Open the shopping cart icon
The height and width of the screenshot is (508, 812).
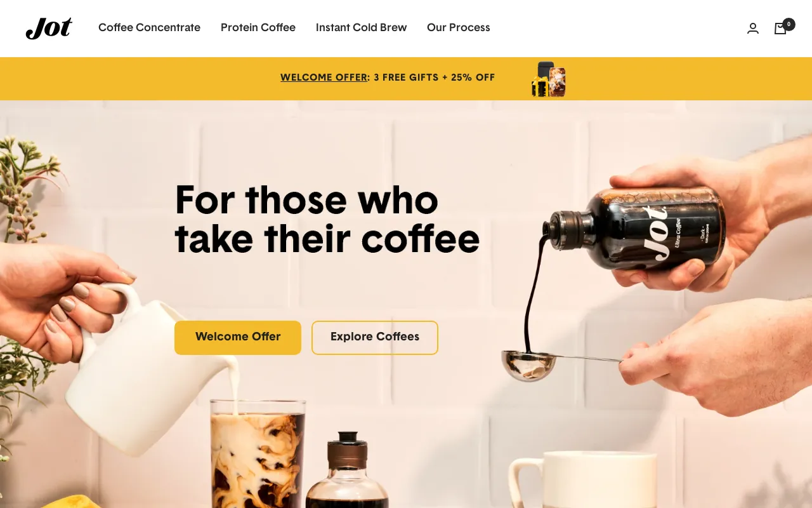[780, 29]
